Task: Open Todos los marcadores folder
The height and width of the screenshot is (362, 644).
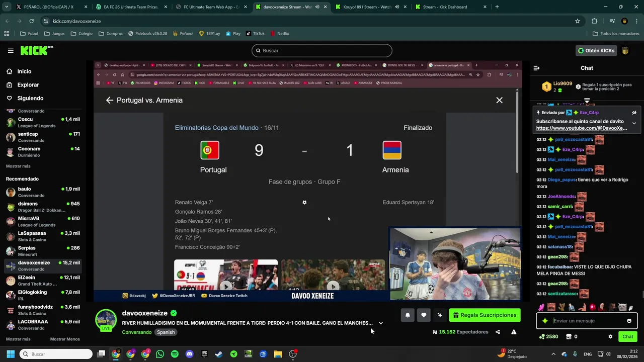Action: pyautogui.click(x=616, y=33)
